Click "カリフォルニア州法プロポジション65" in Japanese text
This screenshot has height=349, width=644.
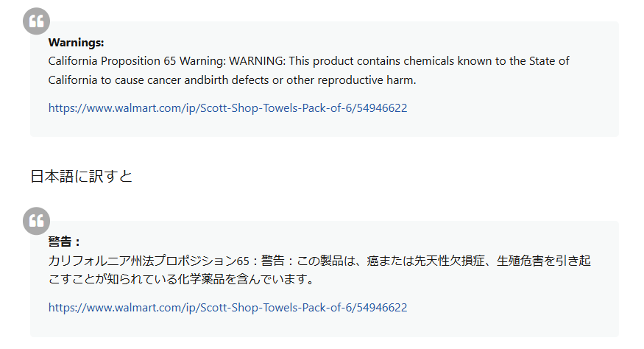click(149, 261)
